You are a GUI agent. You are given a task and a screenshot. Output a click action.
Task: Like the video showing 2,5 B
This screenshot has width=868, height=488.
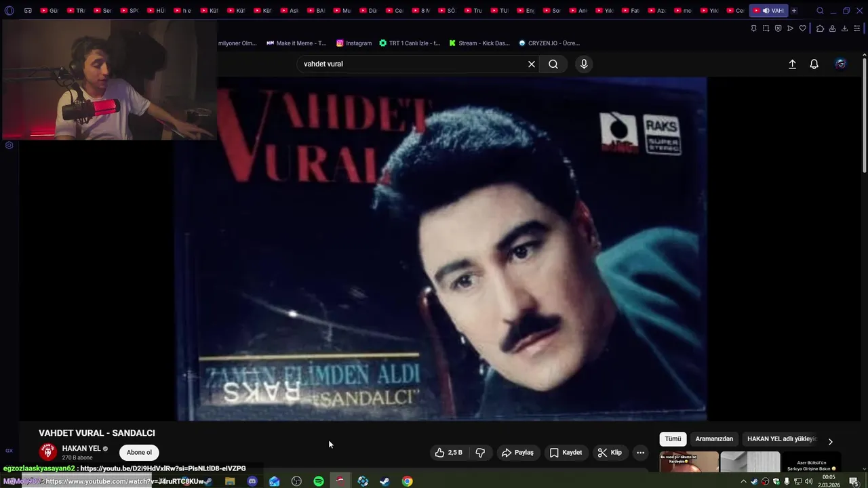(448, 453)
